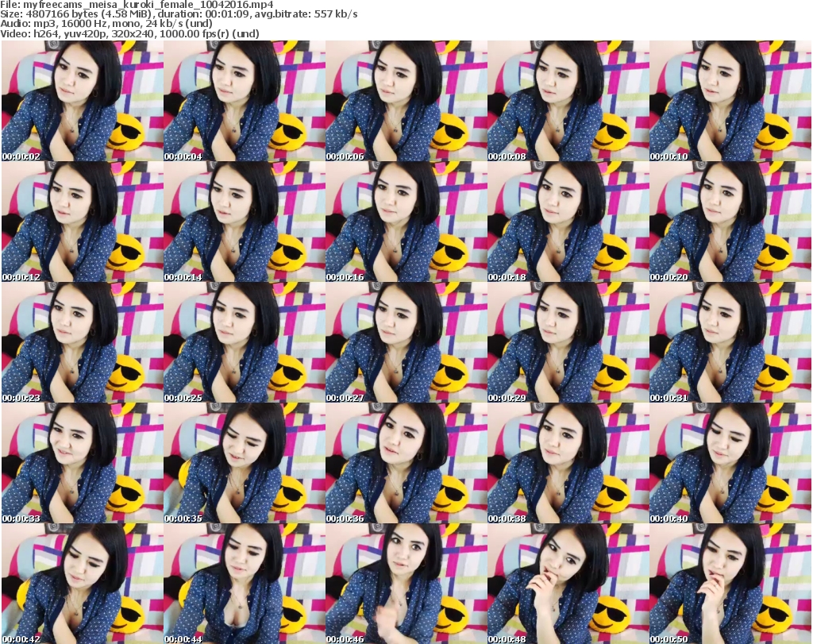Select the thumbnail with timestamp 00:00:27
This screenshot has width=813, height=644.
[x=406, y=343]
